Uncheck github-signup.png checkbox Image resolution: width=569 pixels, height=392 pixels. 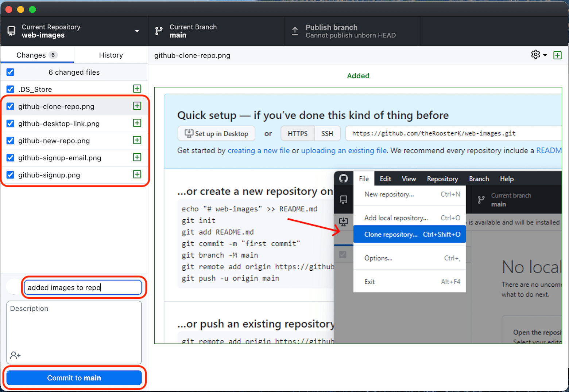pos(10,175)
